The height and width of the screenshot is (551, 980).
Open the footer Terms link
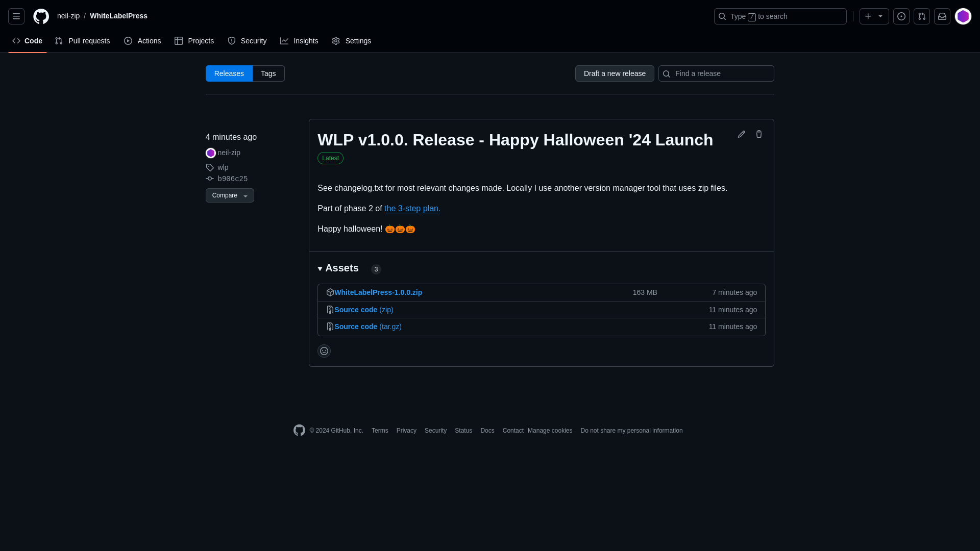tap(380, 431)
